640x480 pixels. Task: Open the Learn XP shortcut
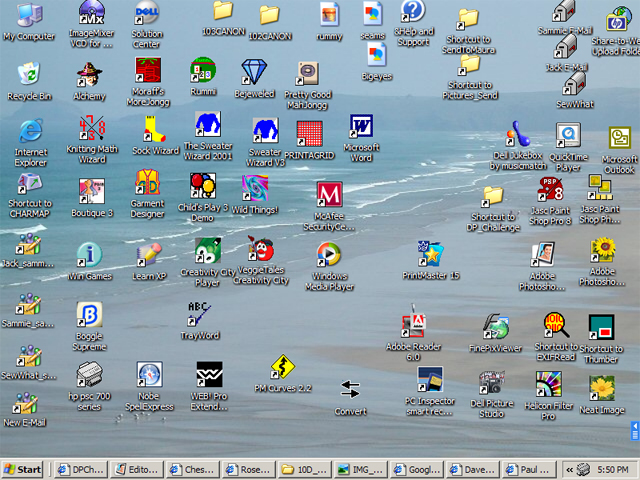pos(149,255)
